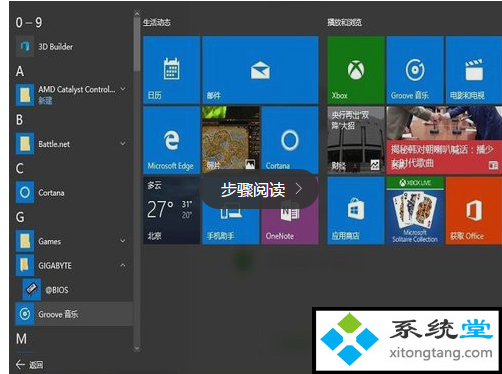Open the 北京 weather tile
Image resolution: width=502 pixels, height=374 pixels.
coord(171,210)
